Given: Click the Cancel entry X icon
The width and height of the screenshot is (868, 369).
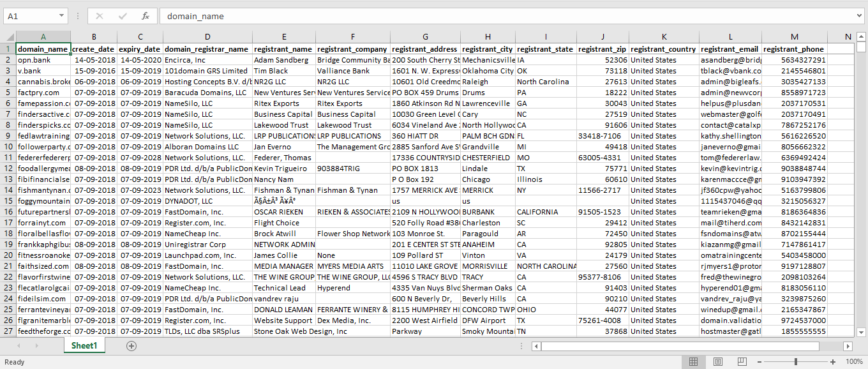Looking at the screenshot, I should (x=100, y=16).
